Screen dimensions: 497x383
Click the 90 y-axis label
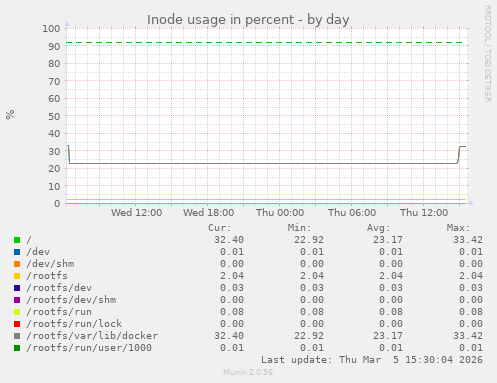coord(54,46)
